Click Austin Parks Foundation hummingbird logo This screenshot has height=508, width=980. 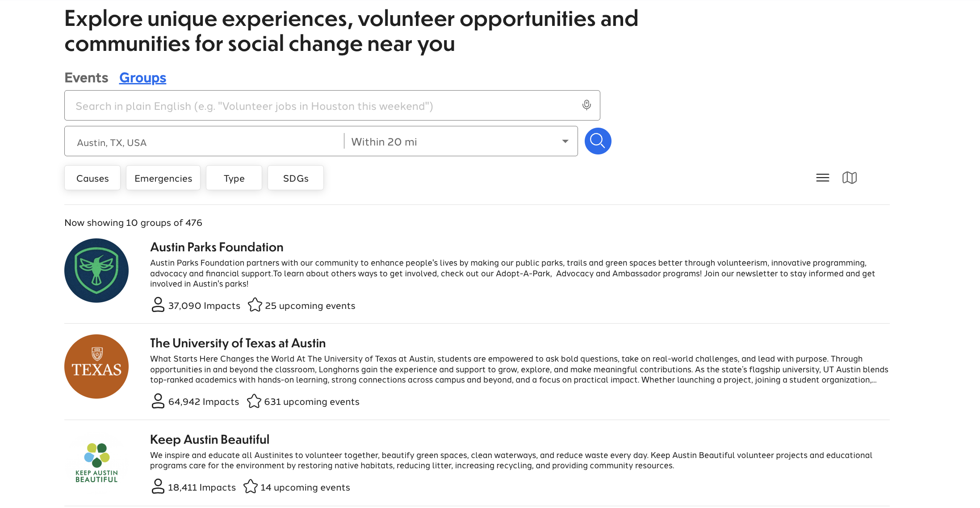96,271
